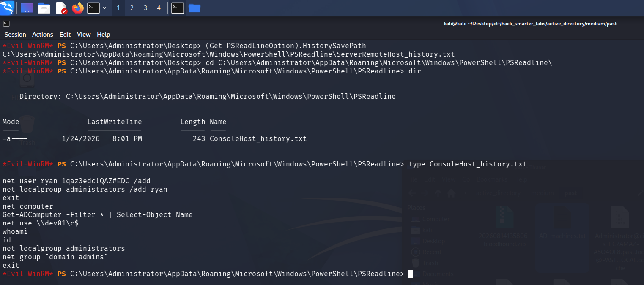Click the 'LastWriteTime' column header

coord(115,122)
